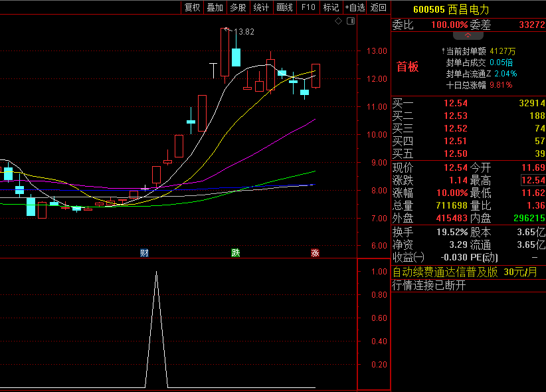546x392 pixels.
Task: Open the 统计 statistics tool
Action: [x=261, y=7]
